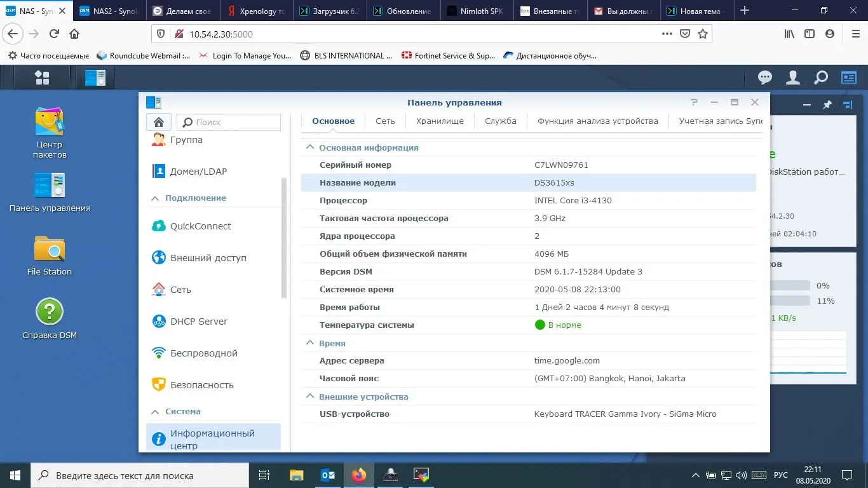Image resolution: width=868 pixels, height=488 pixels.
Task: Open Firefox library icon
Action: [x=789, y=34]
